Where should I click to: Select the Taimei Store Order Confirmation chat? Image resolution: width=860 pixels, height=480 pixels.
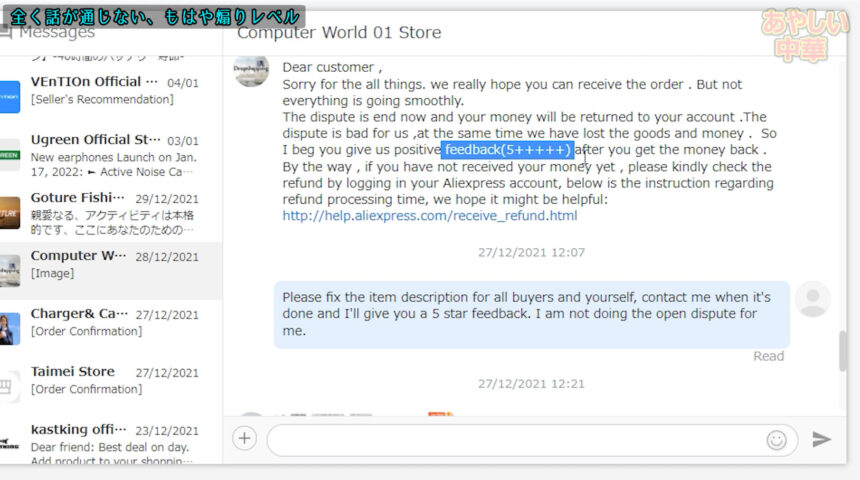point(112,380)
